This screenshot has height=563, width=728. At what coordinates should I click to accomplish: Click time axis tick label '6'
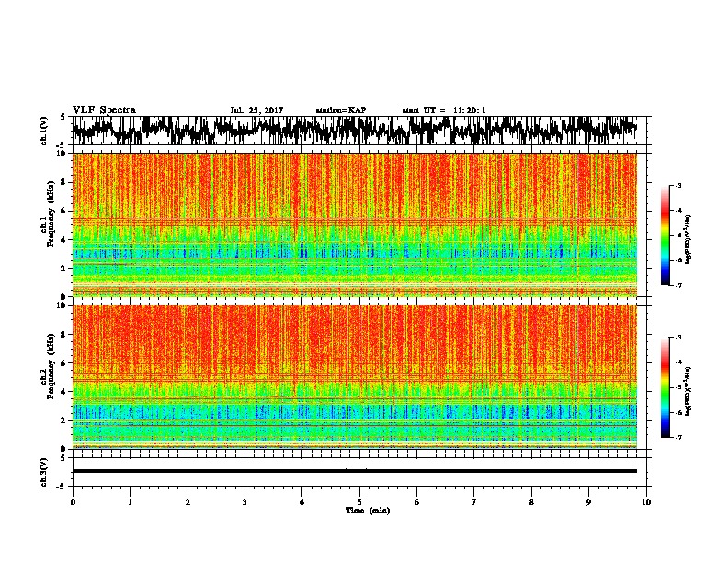(417, 502)
